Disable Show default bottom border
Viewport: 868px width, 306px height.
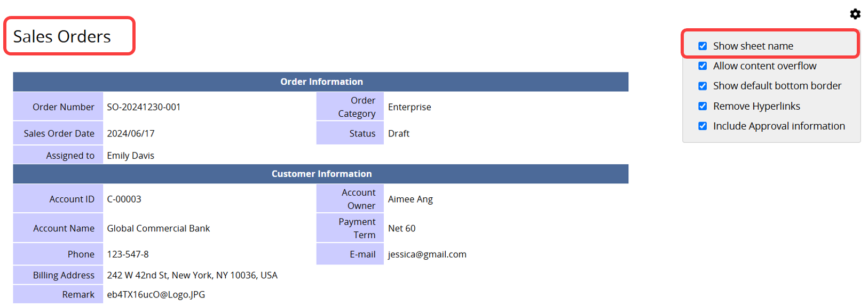click(x=703, y=86)
